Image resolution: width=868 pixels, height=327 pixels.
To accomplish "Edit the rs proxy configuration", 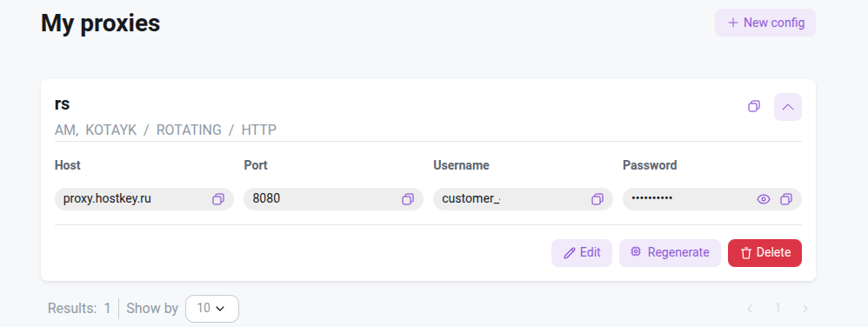I will pyautogui.click(x=582, y=253).
